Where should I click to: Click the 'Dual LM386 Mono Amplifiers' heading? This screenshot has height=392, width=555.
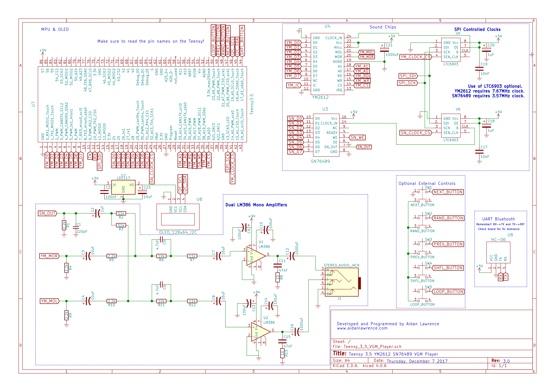(256, 205)
